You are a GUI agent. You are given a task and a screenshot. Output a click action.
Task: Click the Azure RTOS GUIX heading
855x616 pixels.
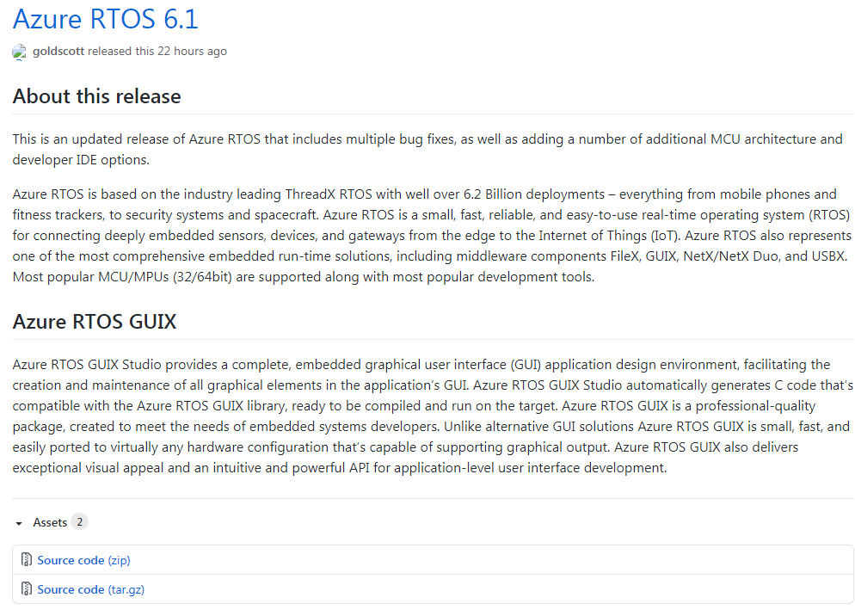coord(95,322)
